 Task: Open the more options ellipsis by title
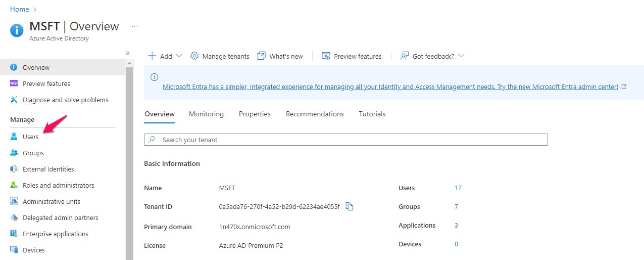135,26
